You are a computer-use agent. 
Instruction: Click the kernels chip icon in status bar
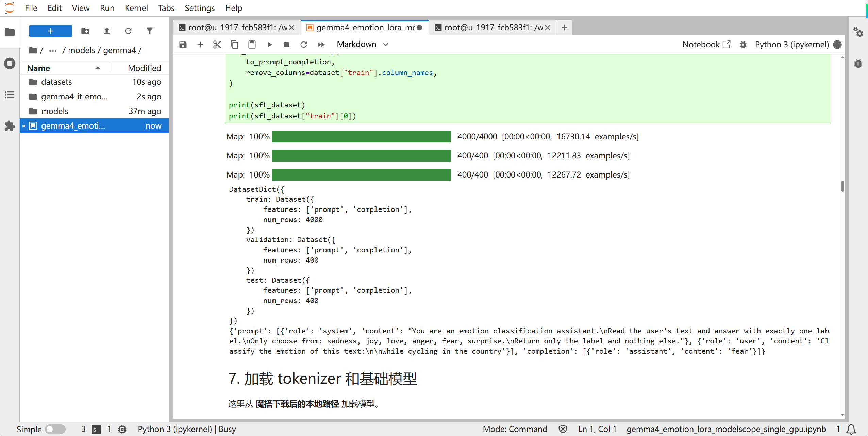click(122, 429)
